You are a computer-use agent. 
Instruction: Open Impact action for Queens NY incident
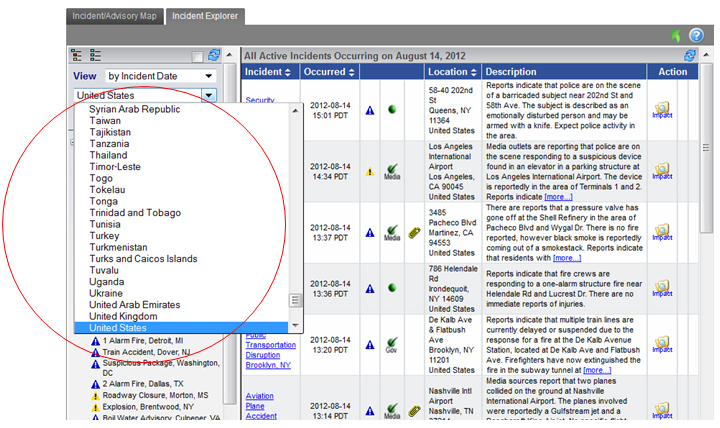point(662,110)
